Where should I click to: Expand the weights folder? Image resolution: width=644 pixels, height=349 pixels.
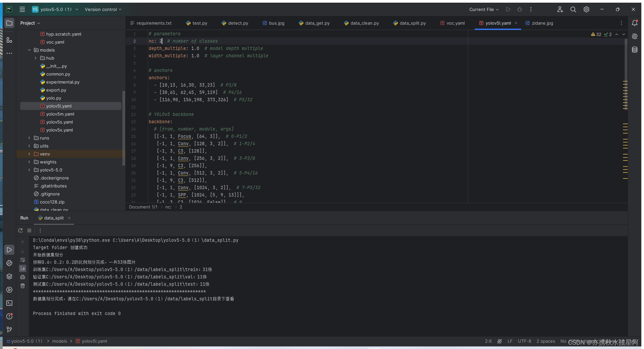[29, 162]
